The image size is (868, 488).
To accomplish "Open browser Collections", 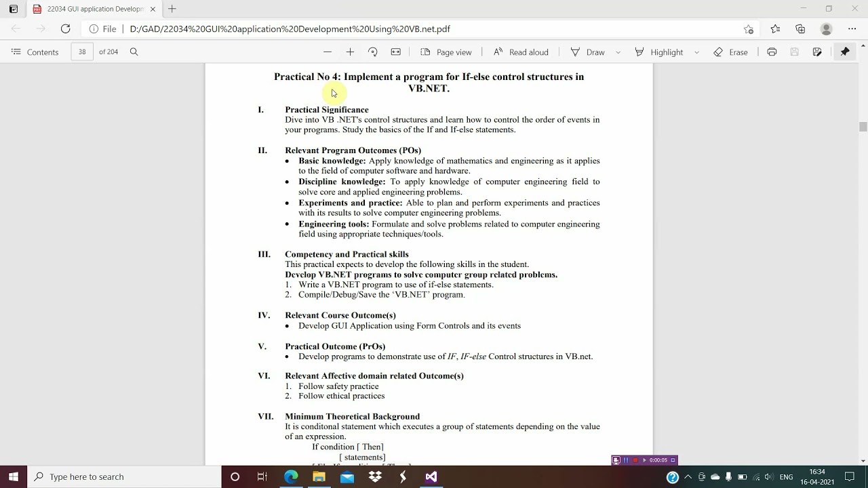I will 801,29.
